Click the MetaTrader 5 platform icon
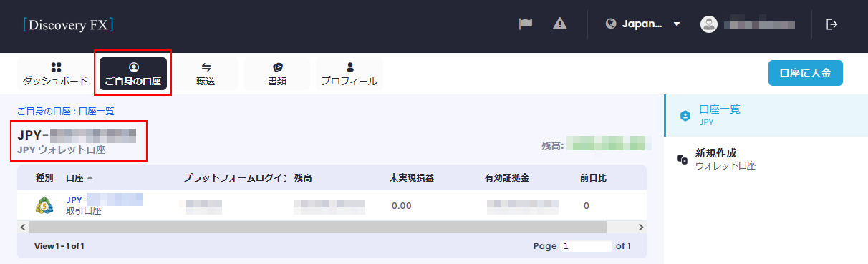The image size is (868, 264). click(x=44, y=205)
